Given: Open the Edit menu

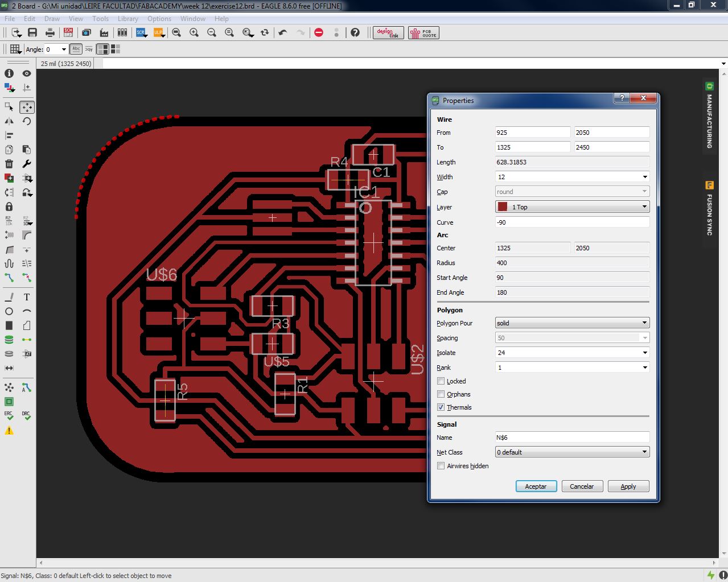Looking at the screenshot, I should click(30, 19).
